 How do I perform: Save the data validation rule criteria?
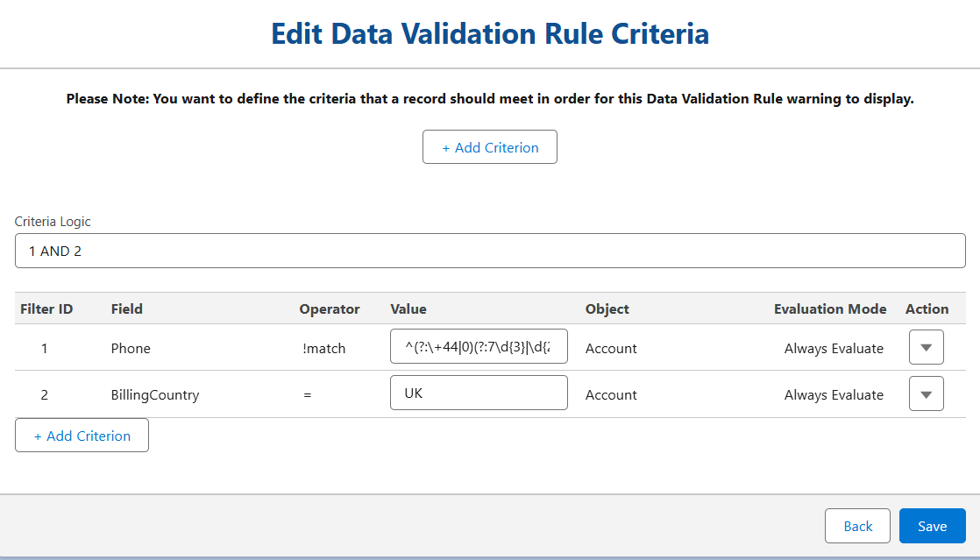click(x=932, y=525)
